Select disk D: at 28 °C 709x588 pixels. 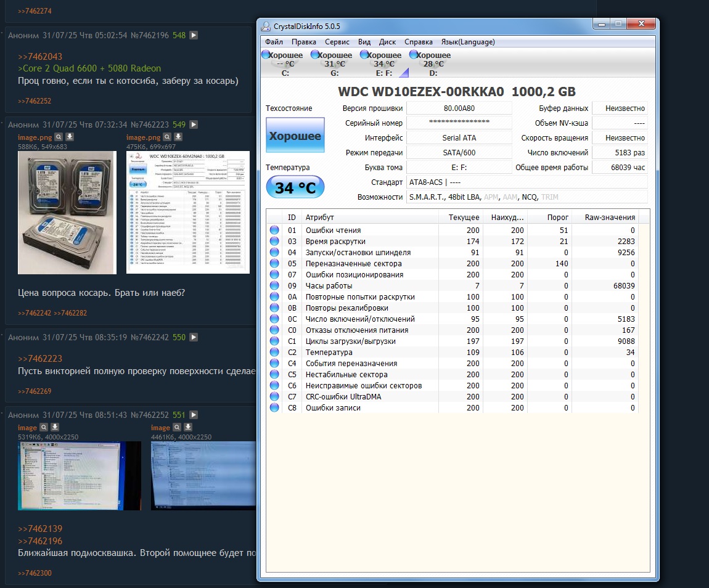(x=430, y=63)
